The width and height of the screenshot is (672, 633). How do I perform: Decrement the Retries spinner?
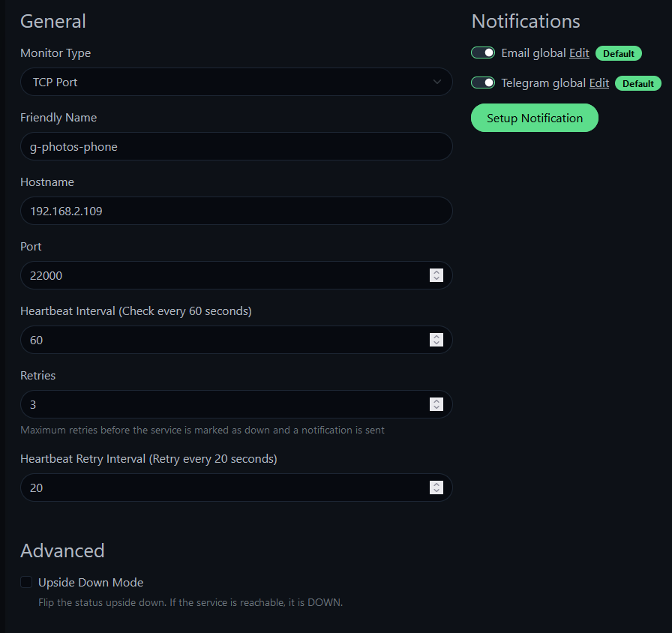(x=436, y=407)
